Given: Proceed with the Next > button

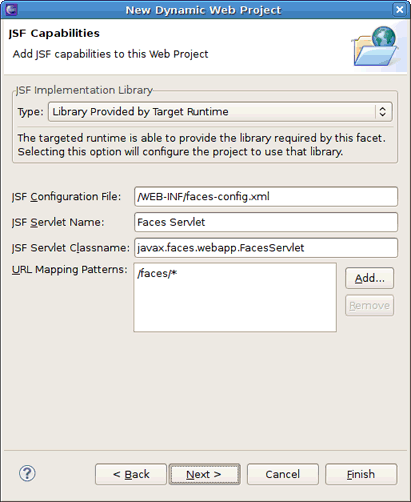Looking at the screenshot, I should point(204,474).
